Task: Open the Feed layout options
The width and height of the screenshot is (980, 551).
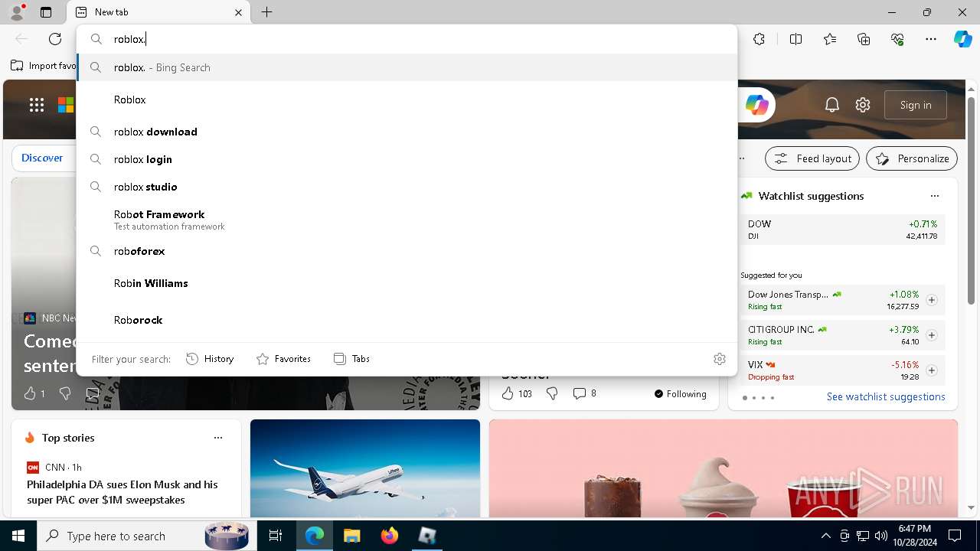Action: [x=812, y=158]
